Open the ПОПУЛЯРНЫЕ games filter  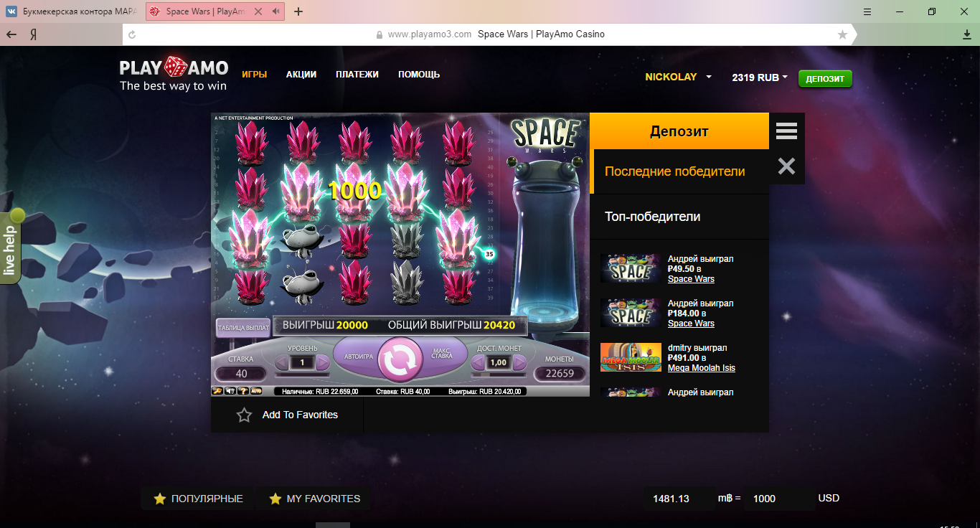199,499
